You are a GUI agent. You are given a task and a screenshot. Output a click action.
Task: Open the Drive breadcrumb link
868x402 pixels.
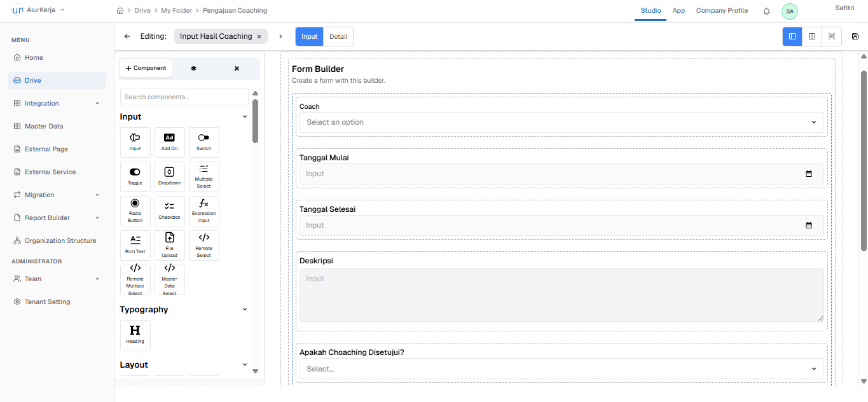coord(142,10)
